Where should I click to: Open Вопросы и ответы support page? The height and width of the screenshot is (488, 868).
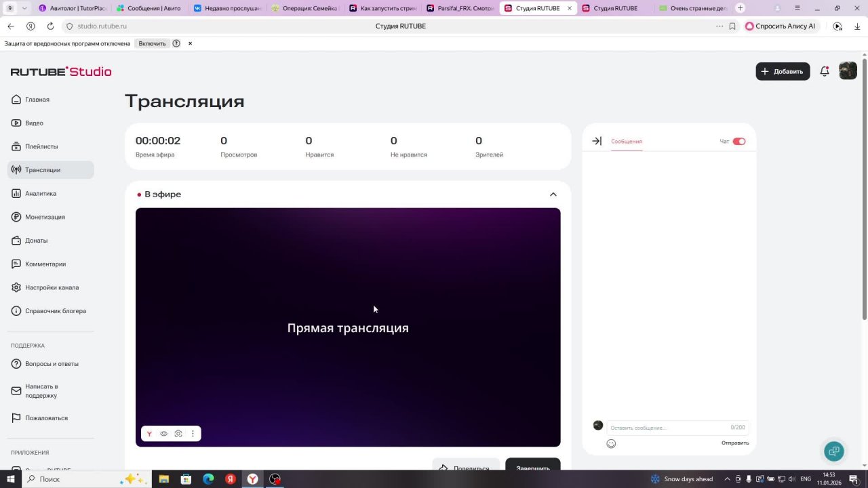tap(50, 364)
